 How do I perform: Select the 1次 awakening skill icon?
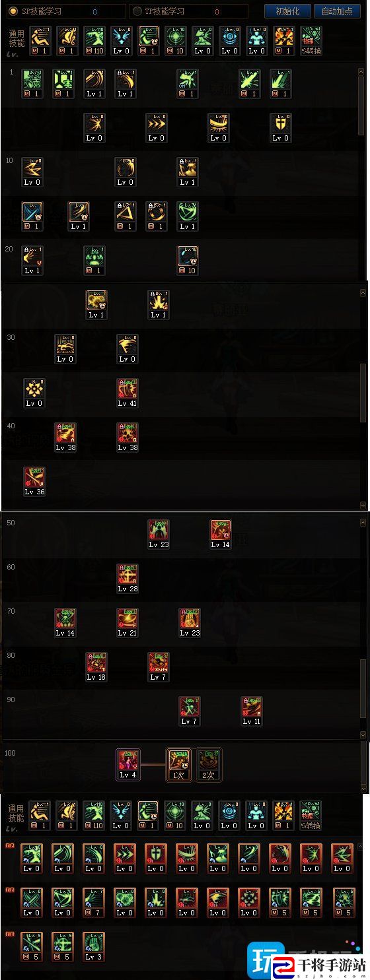pyautogui.click(x=178, y=764)
